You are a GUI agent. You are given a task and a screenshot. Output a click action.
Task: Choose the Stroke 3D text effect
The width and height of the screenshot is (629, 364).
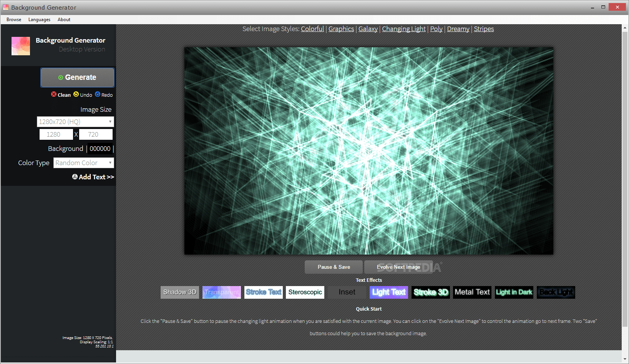coord(431,292)
